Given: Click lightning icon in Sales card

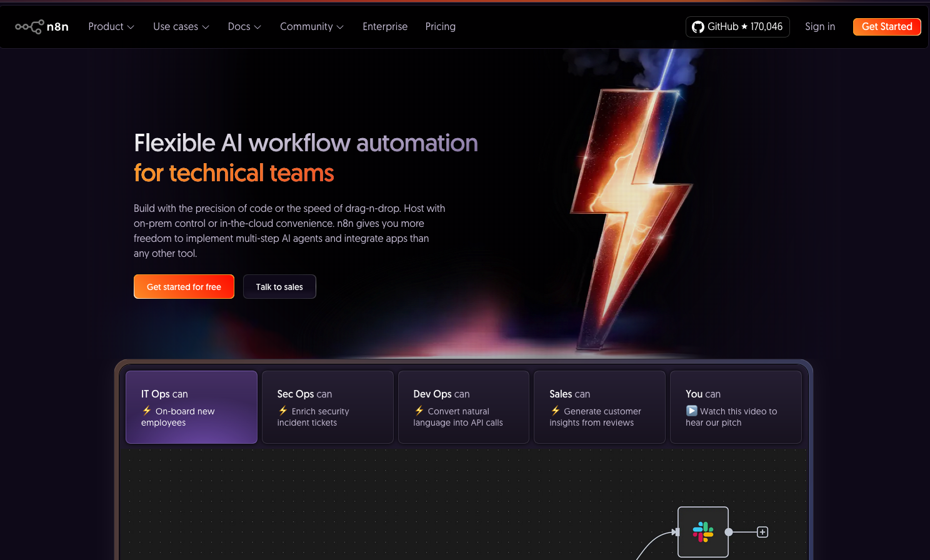Looking at the screenshot, I should [x=556, y=411].
